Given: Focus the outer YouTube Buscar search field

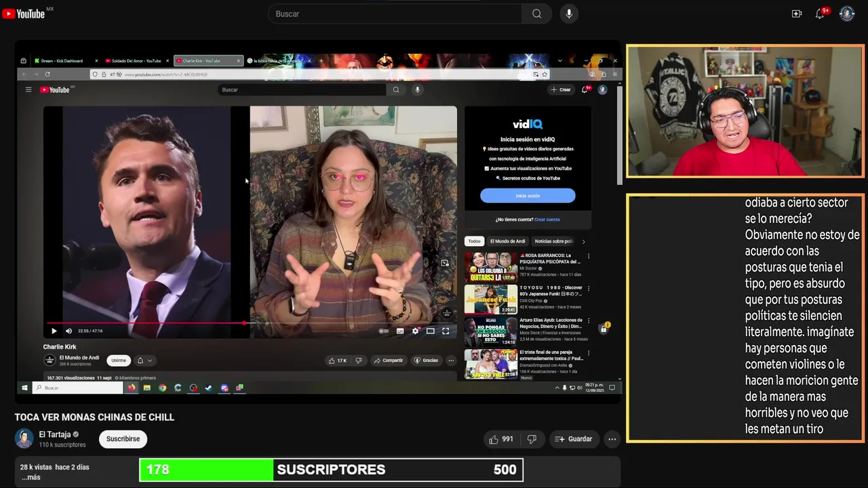Looking at the screenshot, I should 395,14.
